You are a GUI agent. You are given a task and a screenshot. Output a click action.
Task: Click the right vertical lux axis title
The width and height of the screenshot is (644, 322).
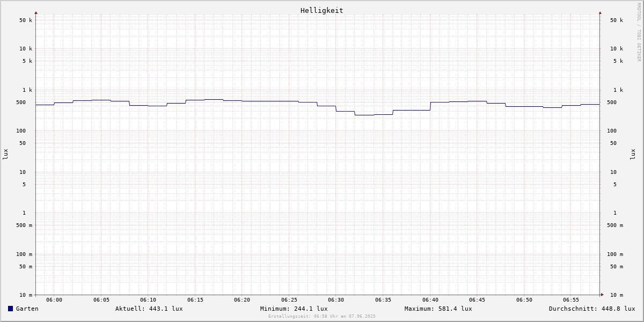point(633,155)
